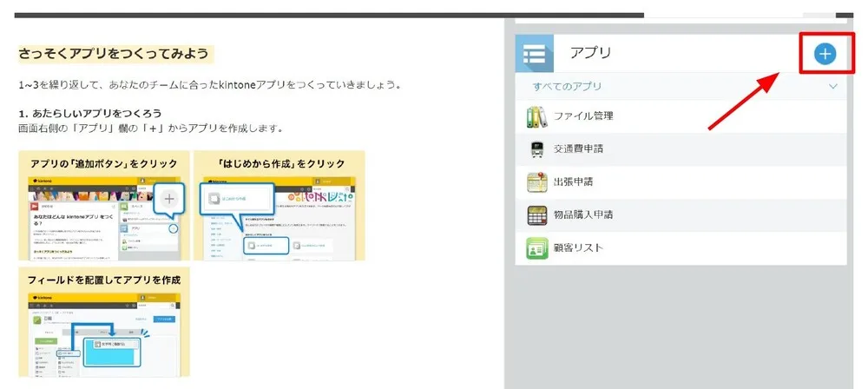
Task: Click the アプリ panel title
Action: (590, 54)
